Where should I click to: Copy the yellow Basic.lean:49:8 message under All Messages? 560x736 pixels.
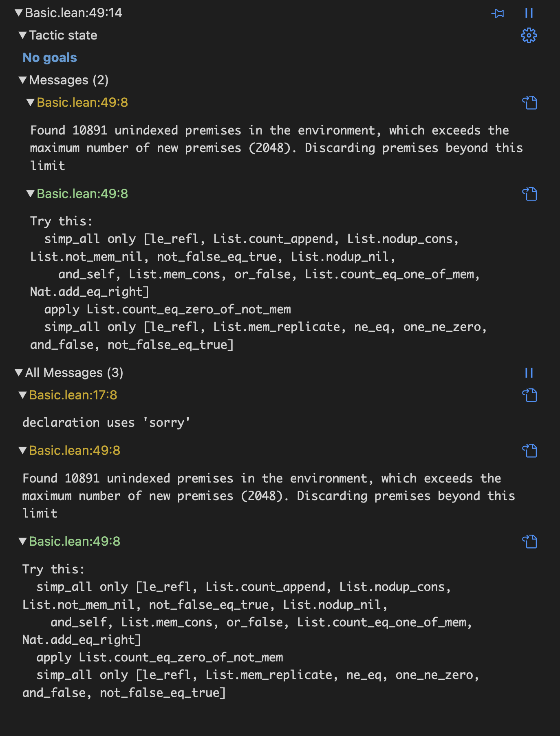[x=529, y=451]
